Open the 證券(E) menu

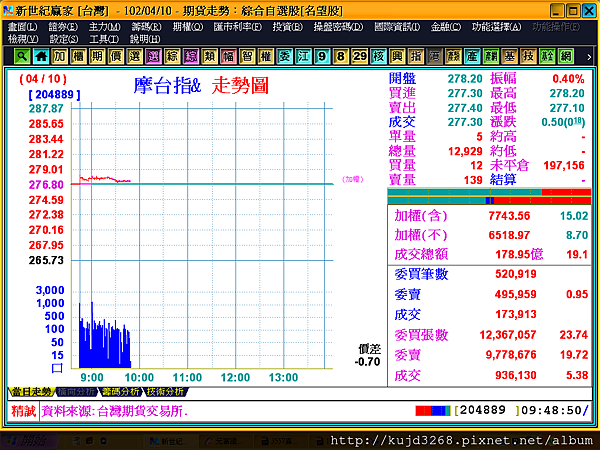[x=63, y=27]
